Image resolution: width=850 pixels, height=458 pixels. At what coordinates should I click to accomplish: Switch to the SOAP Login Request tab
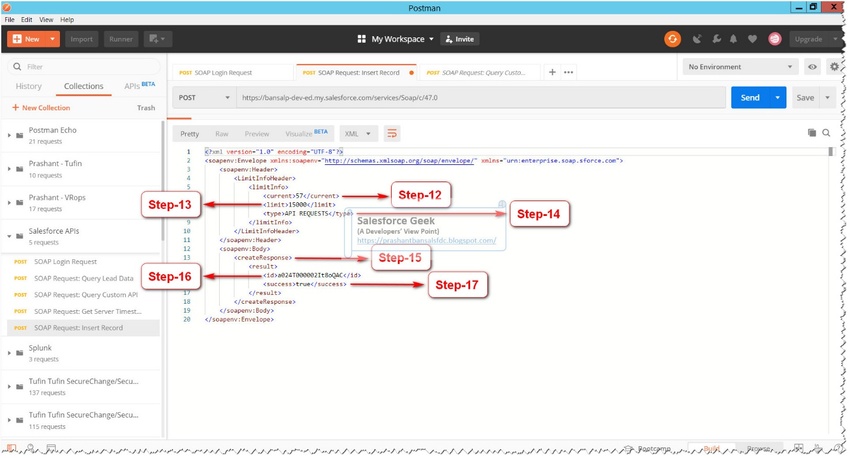[x=233, y=72]
